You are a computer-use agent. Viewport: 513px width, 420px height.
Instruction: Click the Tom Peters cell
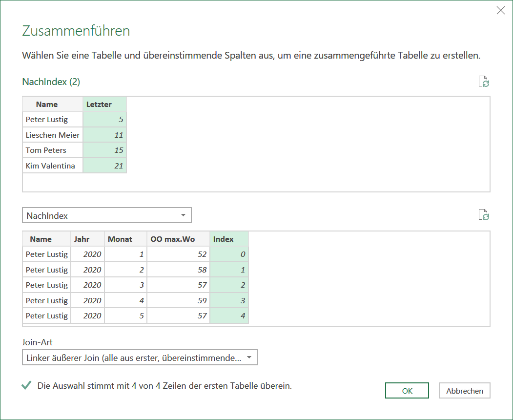(x=53, y=150)
